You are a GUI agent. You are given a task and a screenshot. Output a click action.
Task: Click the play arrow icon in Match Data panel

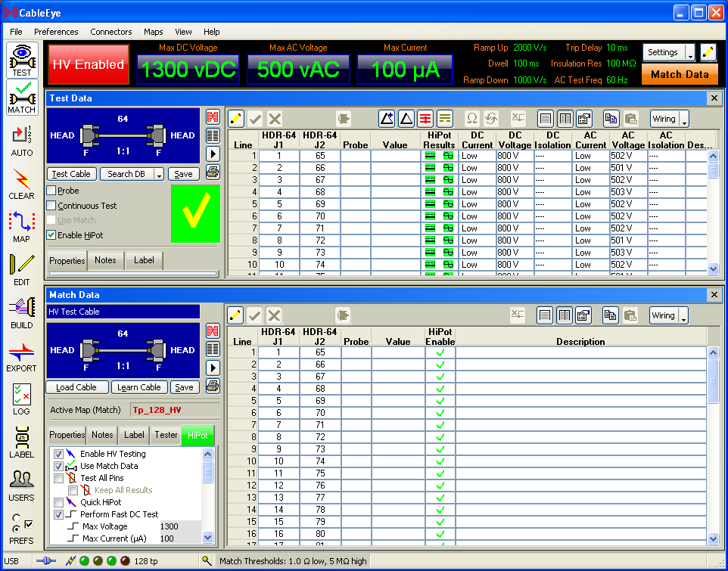click(213, 368)
